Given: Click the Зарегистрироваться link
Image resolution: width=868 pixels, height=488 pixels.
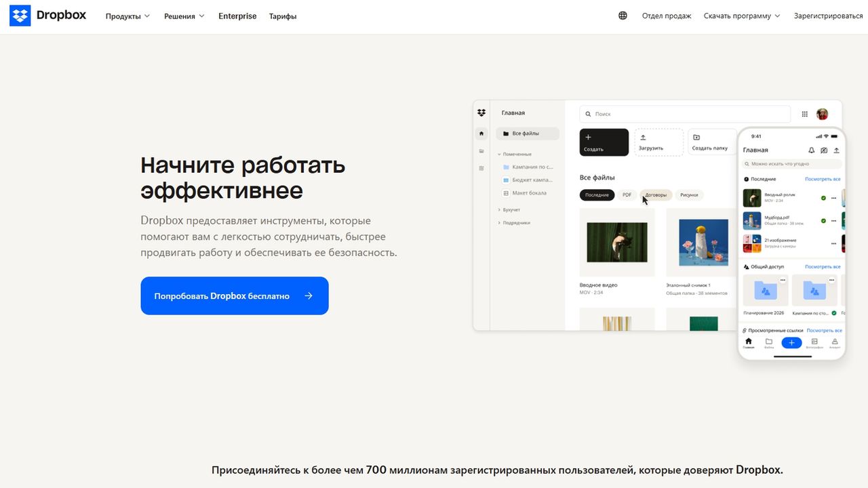Looking at the screenshot, I should coord(829,16).
